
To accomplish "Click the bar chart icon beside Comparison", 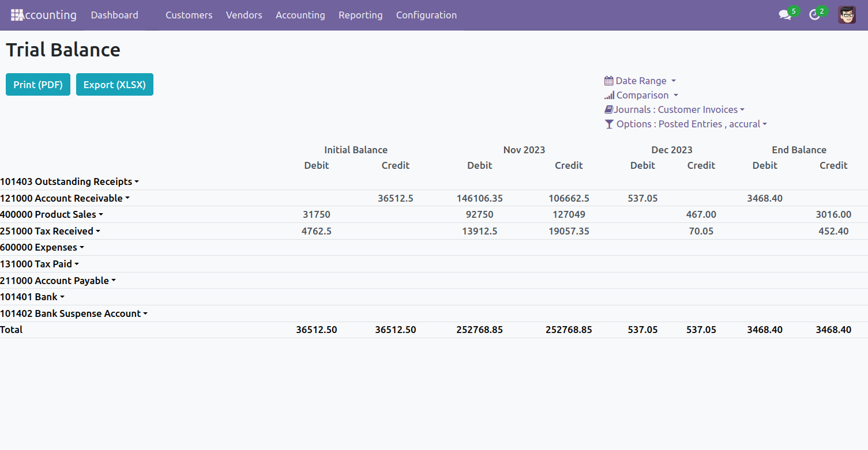I will point(609,95).
